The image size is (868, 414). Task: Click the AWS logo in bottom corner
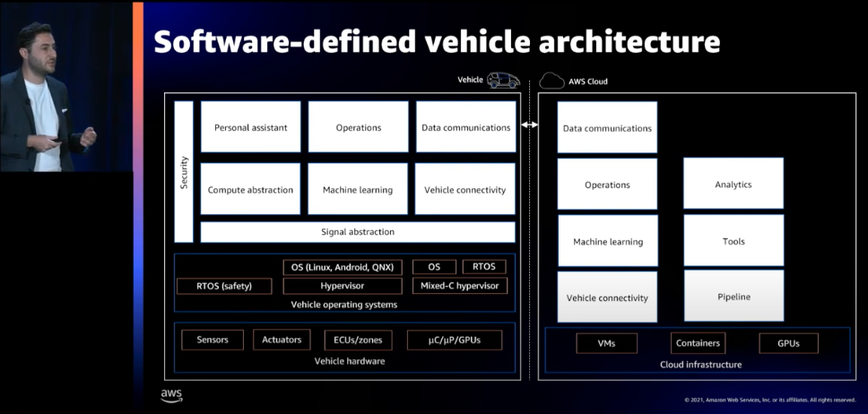(171, 395)
